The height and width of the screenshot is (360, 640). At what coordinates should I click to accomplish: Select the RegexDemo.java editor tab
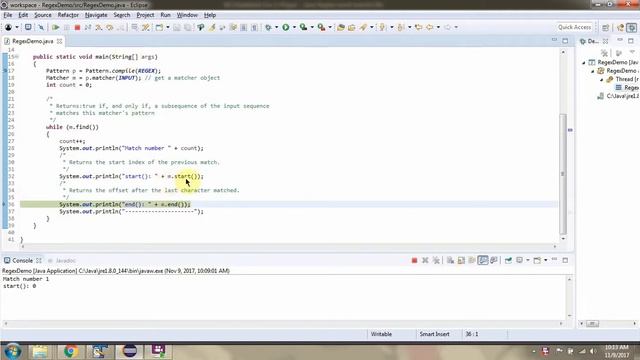tap(32, 41)
